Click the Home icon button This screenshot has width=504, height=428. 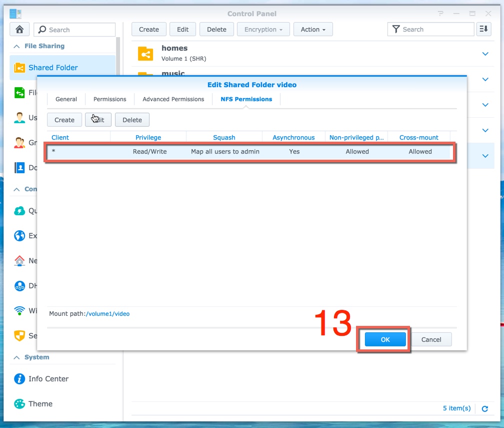(x=20, y=30)
